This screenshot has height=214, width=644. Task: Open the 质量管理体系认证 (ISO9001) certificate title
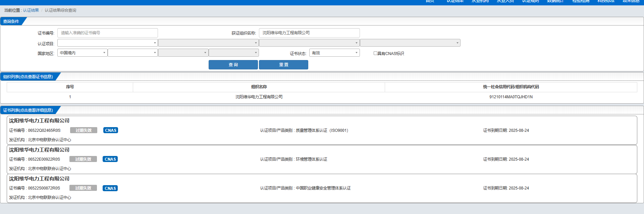click(x=39, y=121)
